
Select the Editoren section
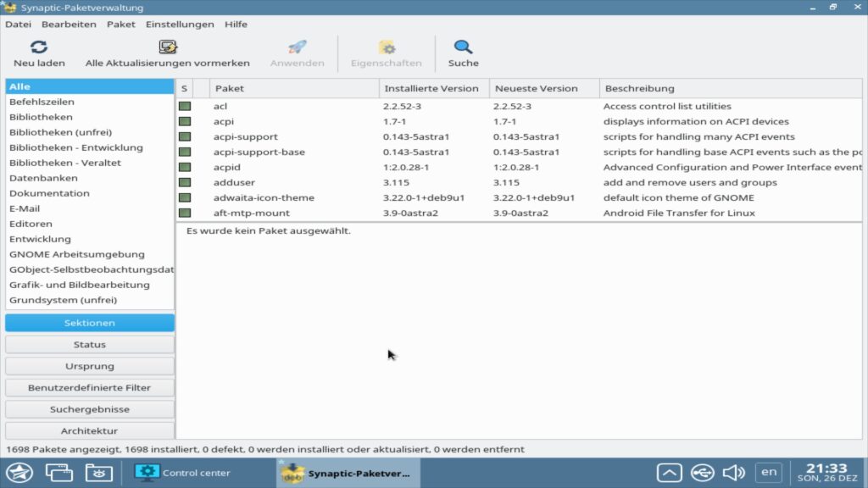tap(90, 224)
